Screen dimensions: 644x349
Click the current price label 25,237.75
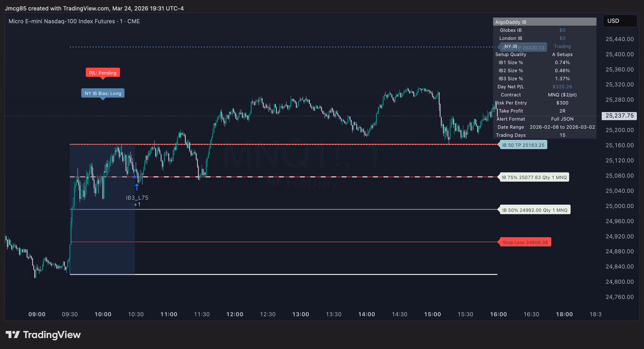(619, 116)
